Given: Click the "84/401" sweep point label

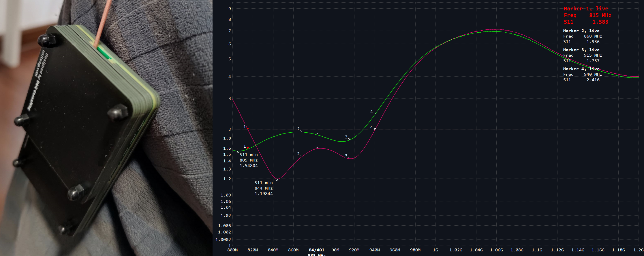Looking at the screenshot, I should [x=316, y=250].
